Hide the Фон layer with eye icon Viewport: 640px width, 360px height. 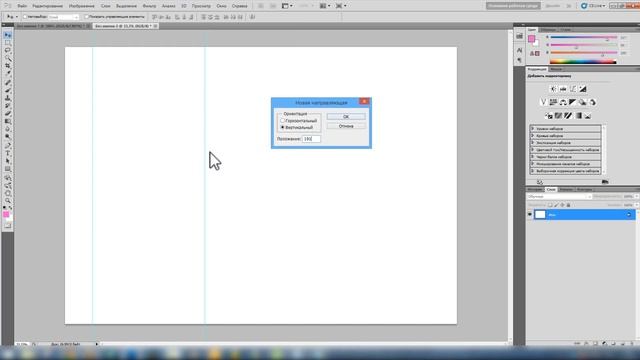(x=530, y=214)
